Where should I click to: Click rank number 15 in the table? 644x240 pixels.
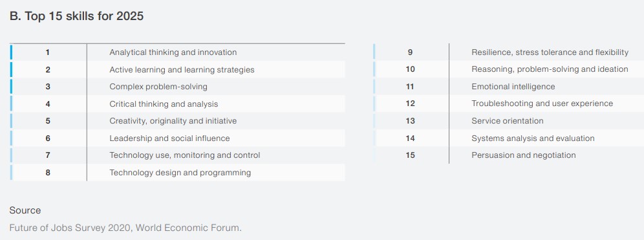[x=410, y=155]
